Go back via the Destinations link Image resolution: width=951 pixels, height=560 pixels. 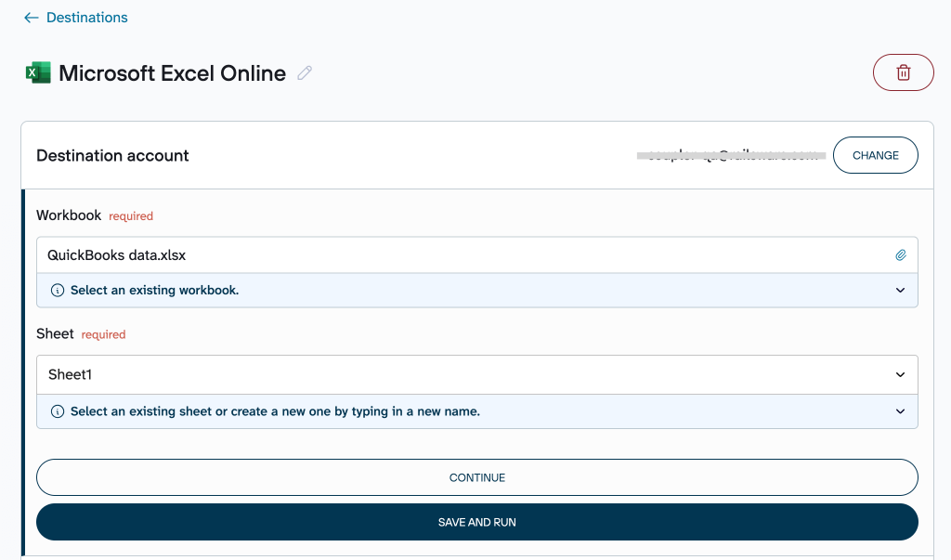(86, 18)
